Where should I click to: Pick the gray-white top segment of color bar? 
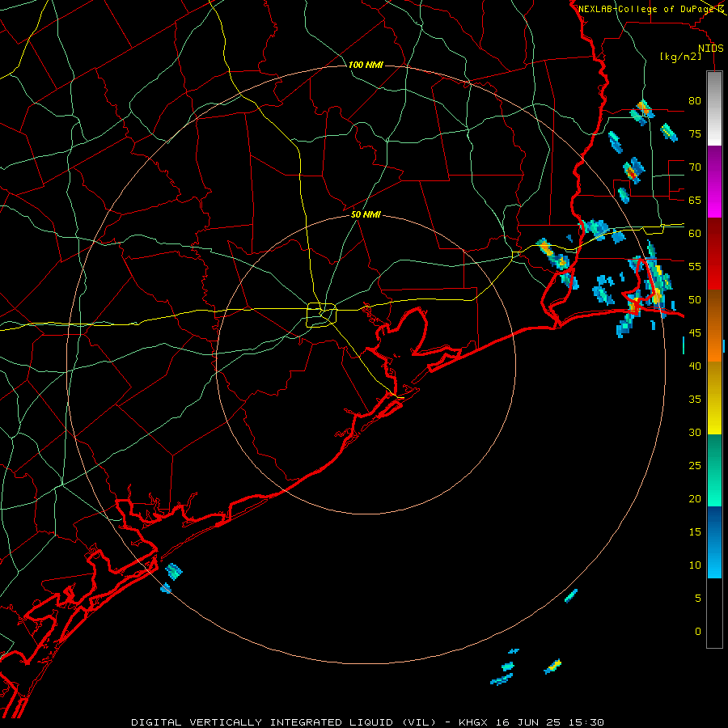714,108
